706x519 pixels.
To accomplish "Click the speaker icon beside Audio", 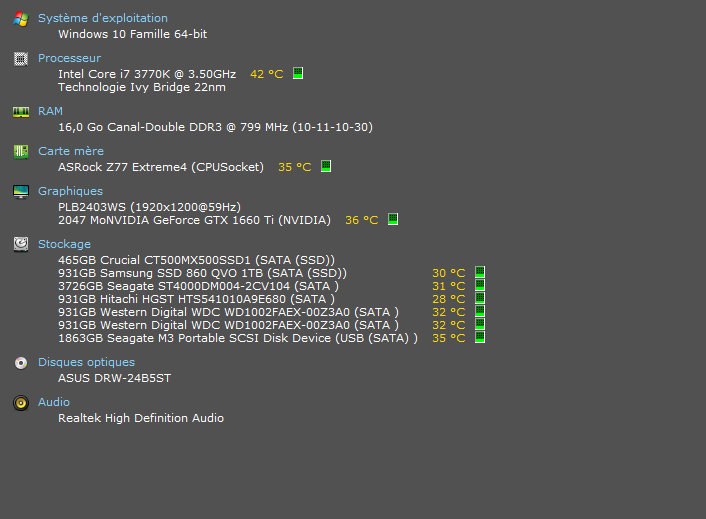I will 20,403.
